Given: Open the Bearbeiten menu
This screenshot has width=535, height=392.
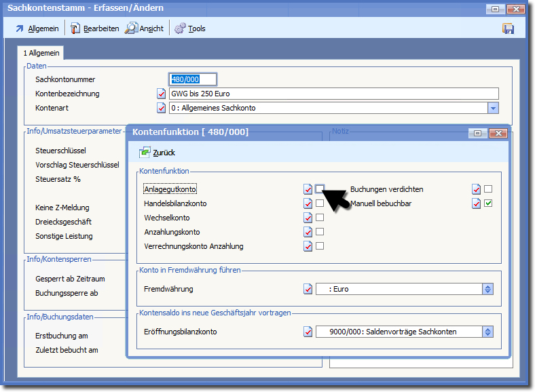Looking at the screenshot, I should tap(94, 28).
